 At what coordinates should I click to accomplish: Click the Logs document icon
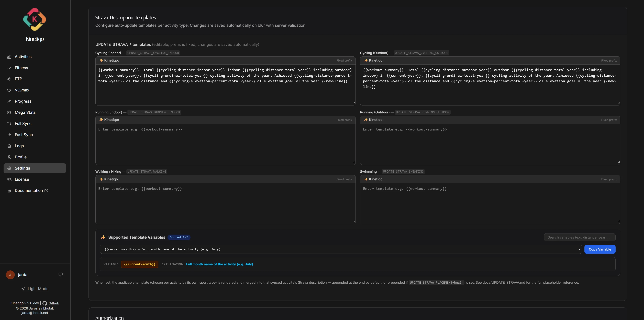[9, 146]
